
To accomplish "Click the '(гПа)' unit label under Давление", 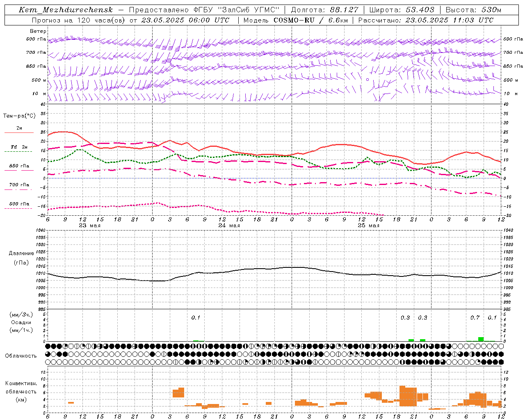I will pos(21,262).
